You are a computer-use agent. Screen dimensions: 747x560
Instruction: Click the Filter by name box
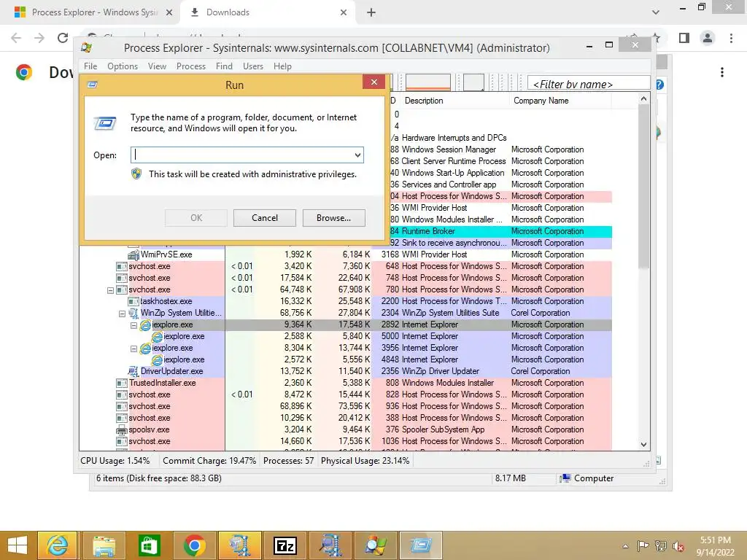tap(589, 84)
